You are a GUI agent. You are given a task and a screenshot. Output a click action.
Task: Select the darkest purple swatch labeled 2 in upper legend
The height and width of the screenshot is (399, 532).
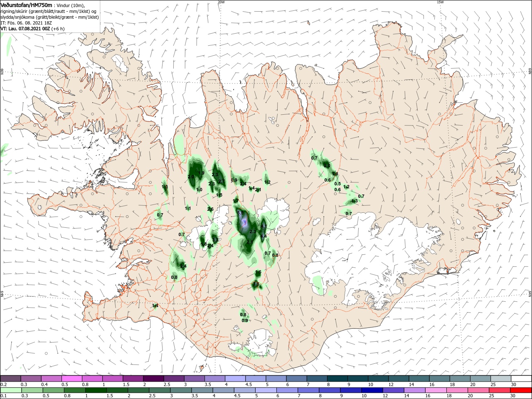click(x=153, y=378)
